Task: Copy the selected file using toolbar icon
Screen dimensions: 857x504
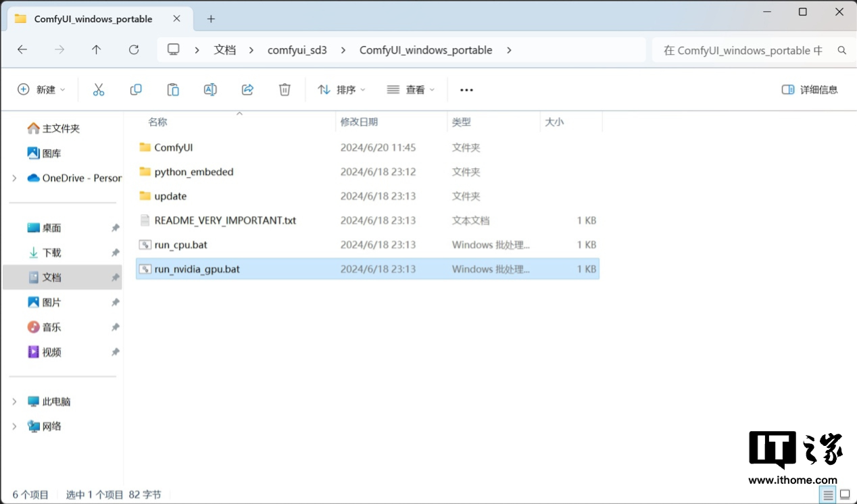Action: (136, 89)
